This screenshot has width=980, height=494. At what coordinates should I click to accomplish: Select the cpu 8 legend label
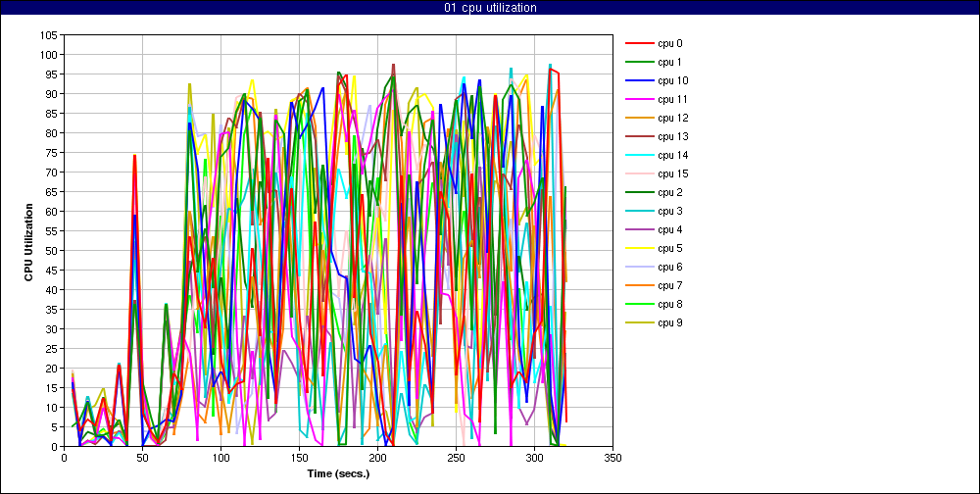tap(669, 304)
